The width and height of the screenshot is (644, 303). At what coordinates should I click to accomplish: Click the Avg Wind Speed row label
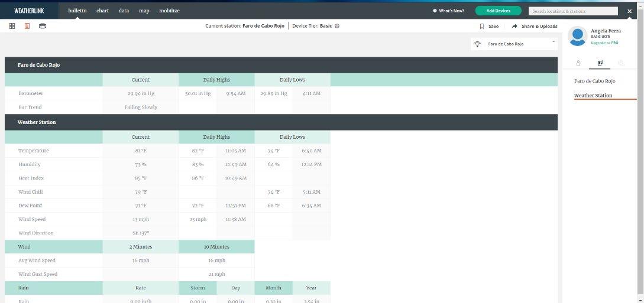click(x=37, y=260)
